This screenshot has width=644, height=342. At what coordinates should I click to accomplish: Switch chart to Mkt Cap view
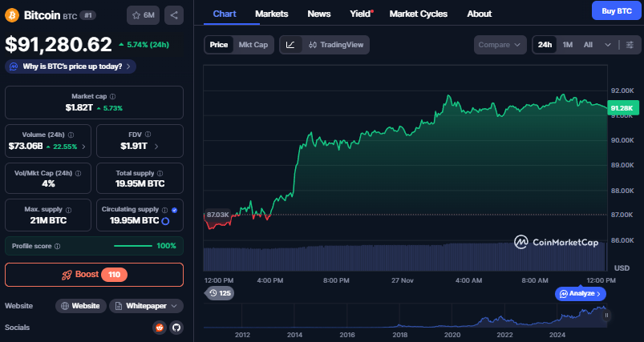coord(253,45)
